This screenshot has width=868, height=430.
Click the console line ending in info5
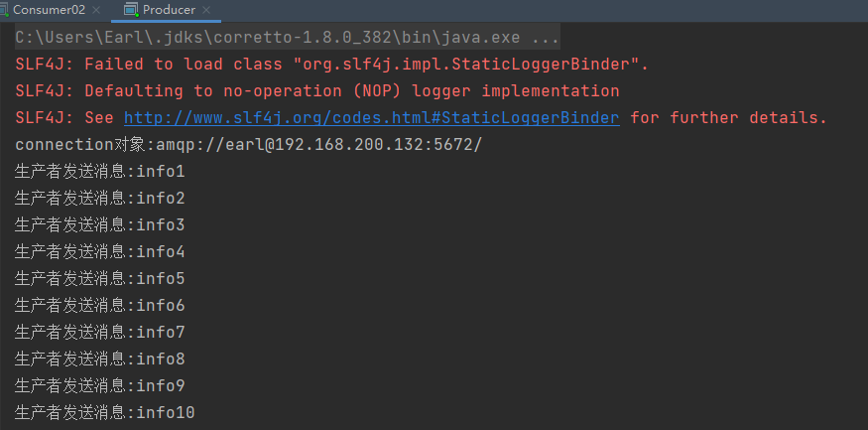click(99, 279)
